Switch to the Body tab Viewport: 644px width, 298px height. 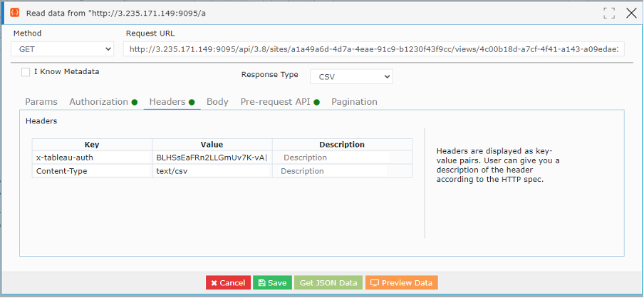[x=217, y=101]
